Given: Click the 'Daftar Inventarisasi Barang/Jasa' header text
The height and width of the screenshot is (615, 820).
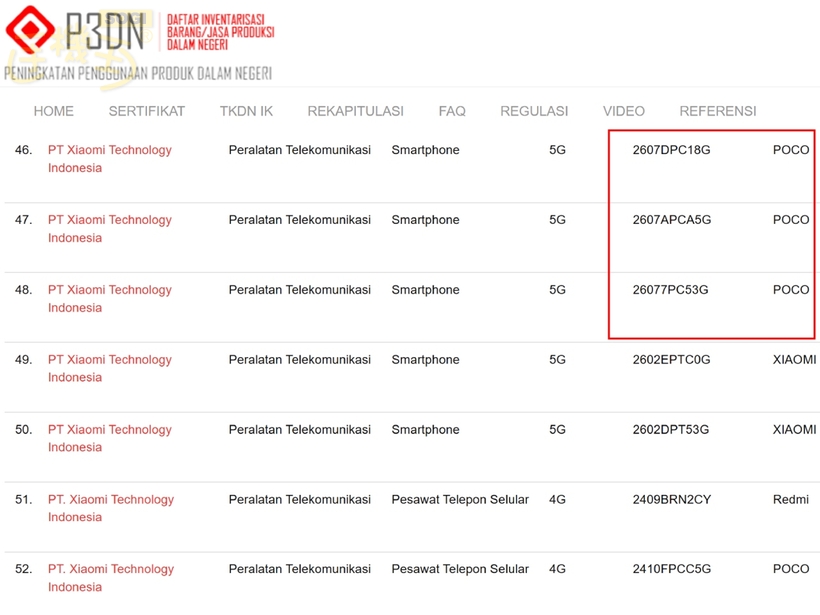Looking at the screenshot, I should [x=220, y=32].
